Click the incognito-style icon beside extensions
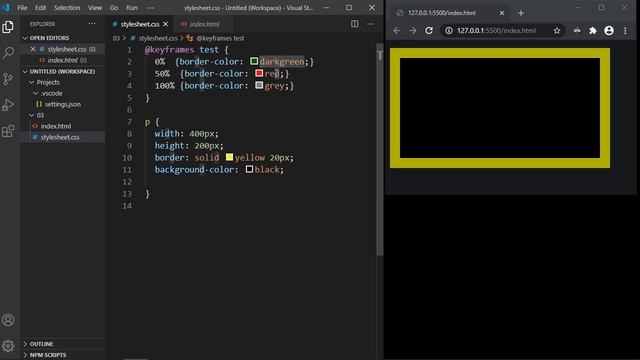Viewport: 640px width, 360px height. [577, 31]
